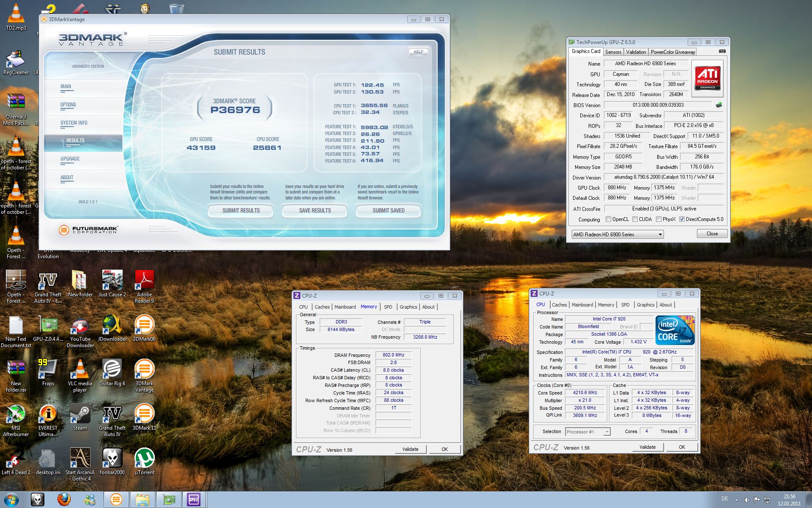Show hidden system tray icons arrow
This screenshot has width=812, height=508.
(736, 500)
